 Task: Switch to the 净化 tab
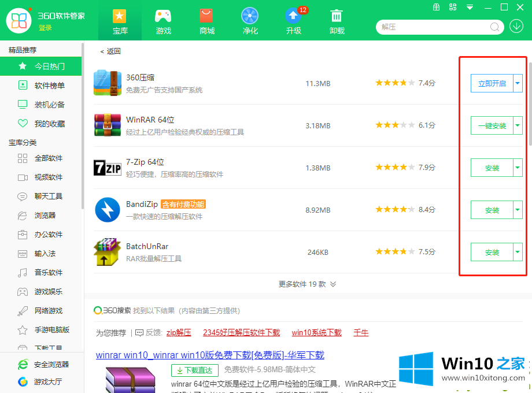pyautogui.click(x=250, y=22)
